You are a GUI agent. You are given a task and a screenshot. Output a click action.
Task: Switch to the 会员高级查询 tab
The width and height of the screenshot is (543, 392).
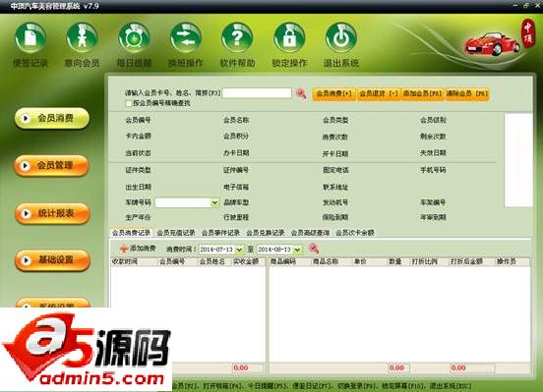tap(310, 233)
